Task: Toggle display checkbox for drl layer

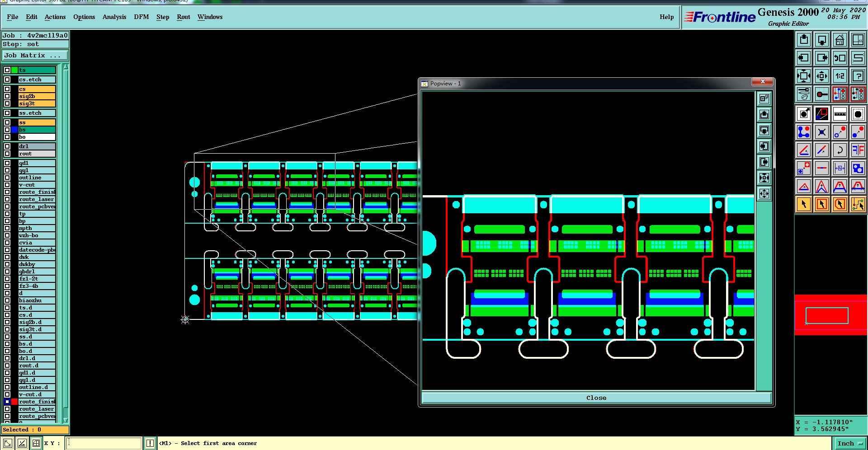Action: click(7, 146)
